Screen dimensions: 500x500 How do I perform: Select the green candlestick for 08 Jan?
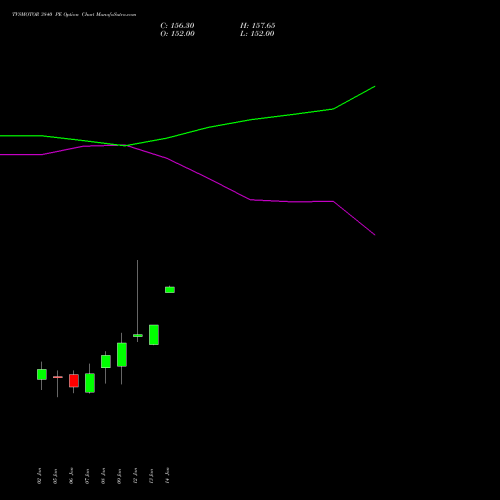[x=106, y=362]
